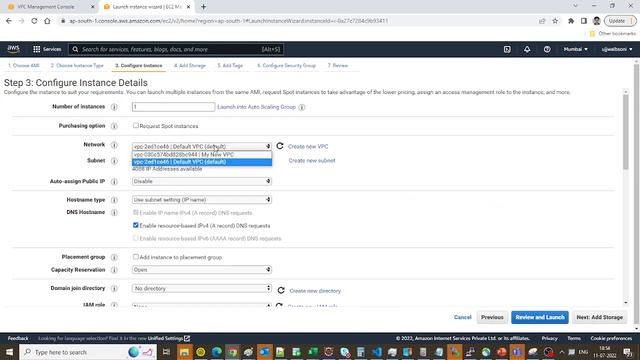The width and height of the screenshot is (640, 360).
Task: Open Cookie preferences in footer
Action: coord(611,338)
